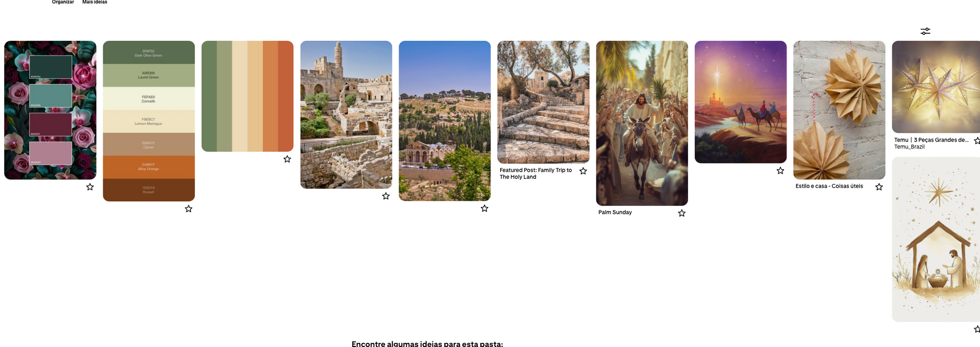Star the Family Trip to Holy Land pin
The image size is (980, 347).
583,171
